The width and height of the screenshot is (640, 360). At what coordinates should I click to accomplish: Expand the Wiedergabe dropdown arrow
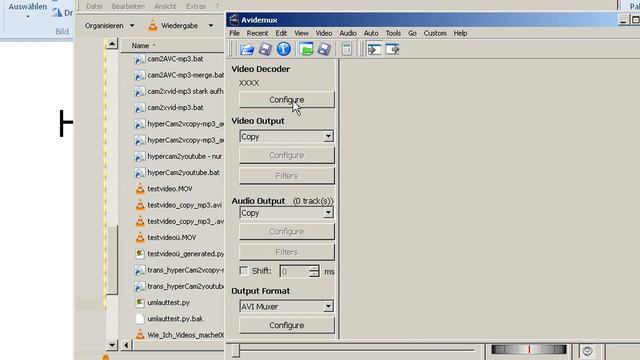point(211,26)
